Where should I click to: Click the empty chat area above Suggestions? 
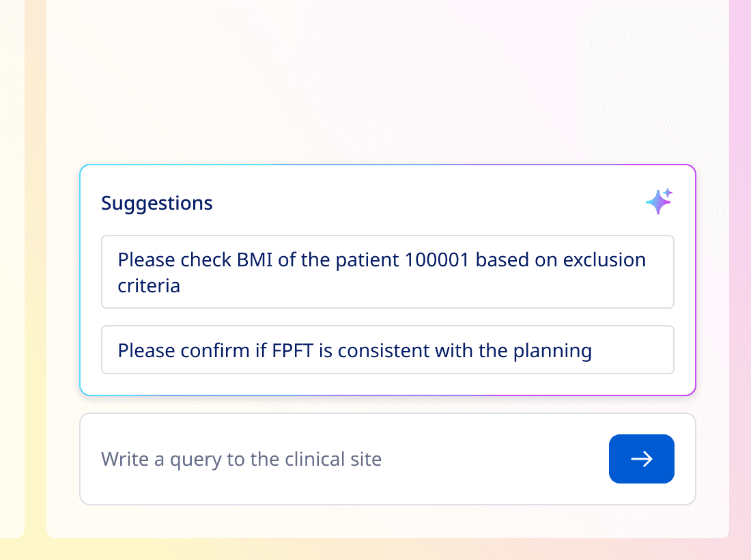click(387, 82)
